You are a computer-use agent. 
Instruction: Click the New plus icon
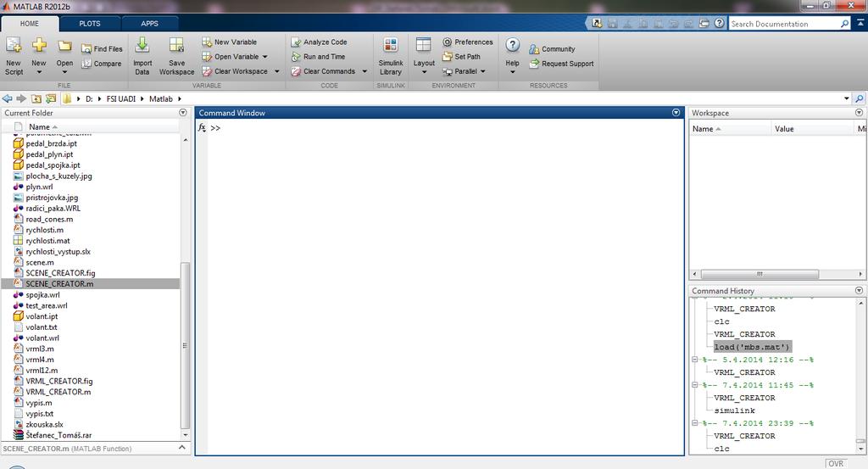click(x=39, y=46)
